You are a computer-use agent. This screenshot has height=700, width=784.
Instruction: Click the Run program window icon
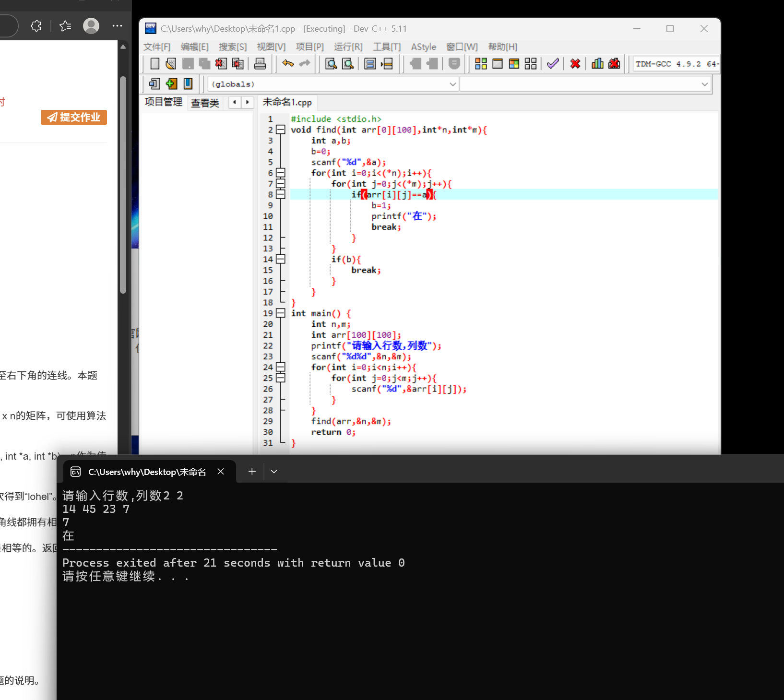[498, 64]
